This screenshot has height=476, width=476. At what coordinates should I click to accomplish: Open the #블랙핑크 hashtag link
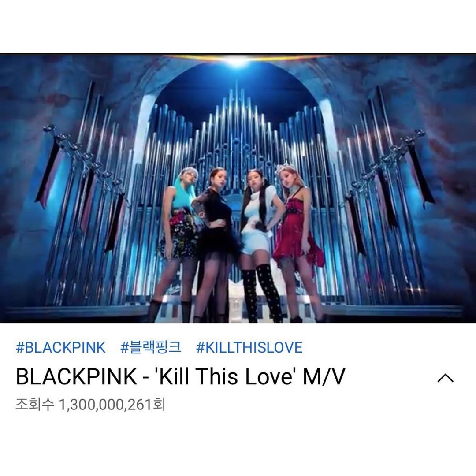(151, 347)
